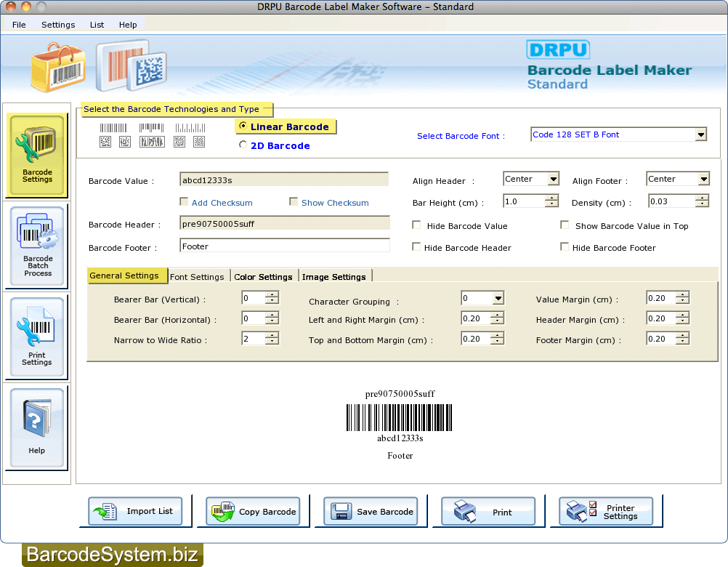Screen dimensions: 728x567
Task: Click the Print button label
Action: [x=502, y=512]
